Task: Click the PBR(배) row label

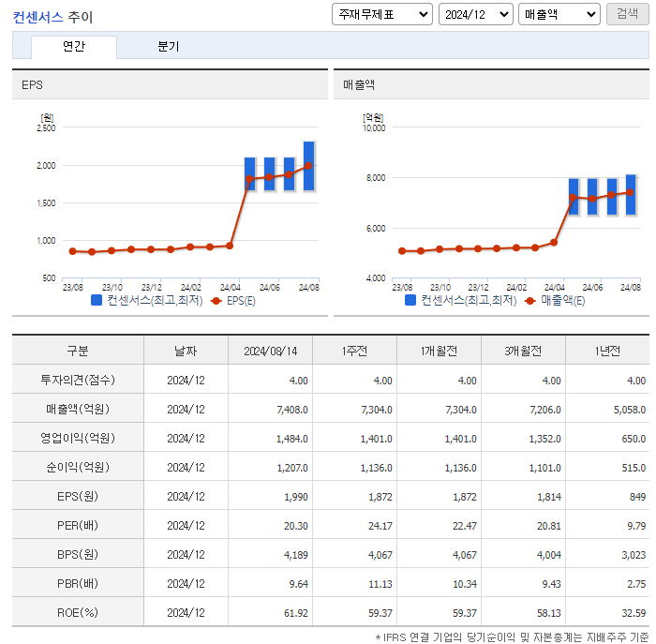Action: click(78, 583)
